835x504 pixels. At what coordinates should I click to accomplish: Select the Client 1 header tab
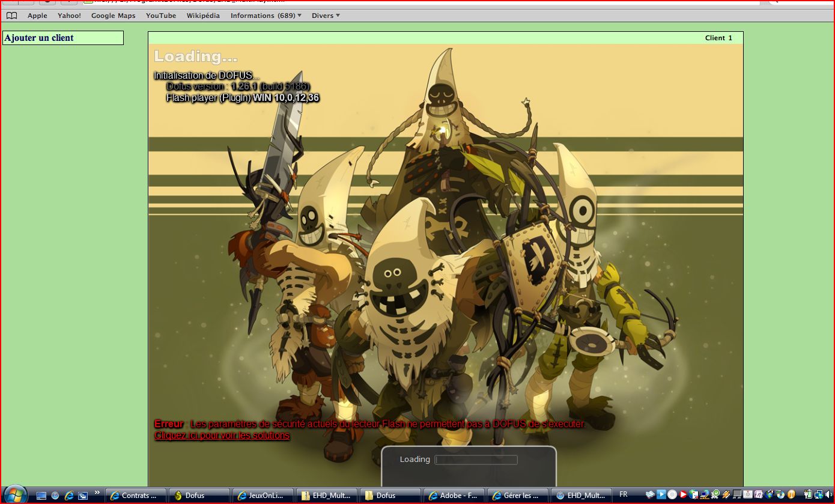click(x=718, y=38)
